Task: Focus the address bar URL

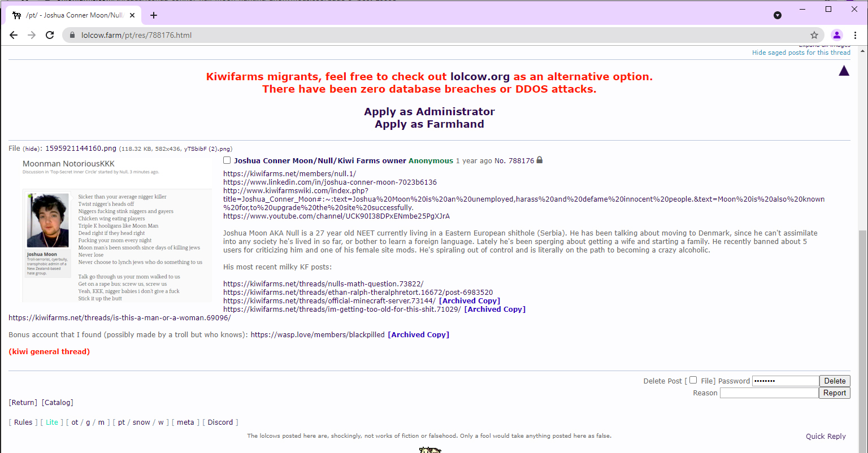Action: (136, 35)
